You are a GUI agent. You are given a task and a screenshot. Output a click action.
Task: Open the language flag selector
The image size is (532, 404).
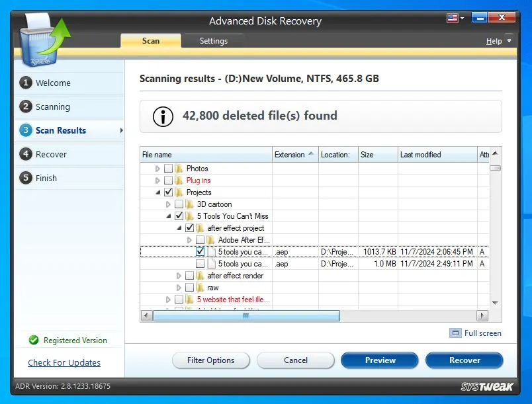tap(455, 19)
